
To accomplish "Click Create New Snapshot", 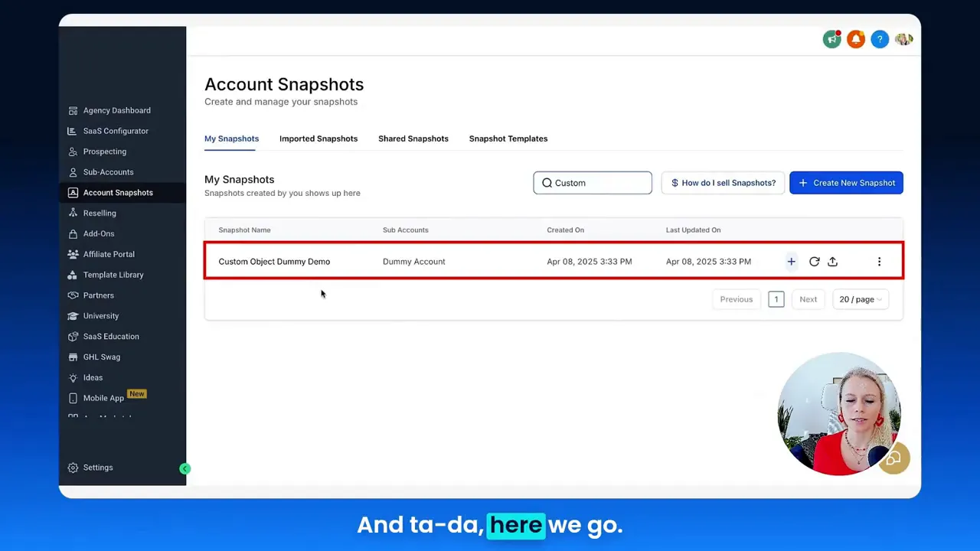I will [846, 183].
